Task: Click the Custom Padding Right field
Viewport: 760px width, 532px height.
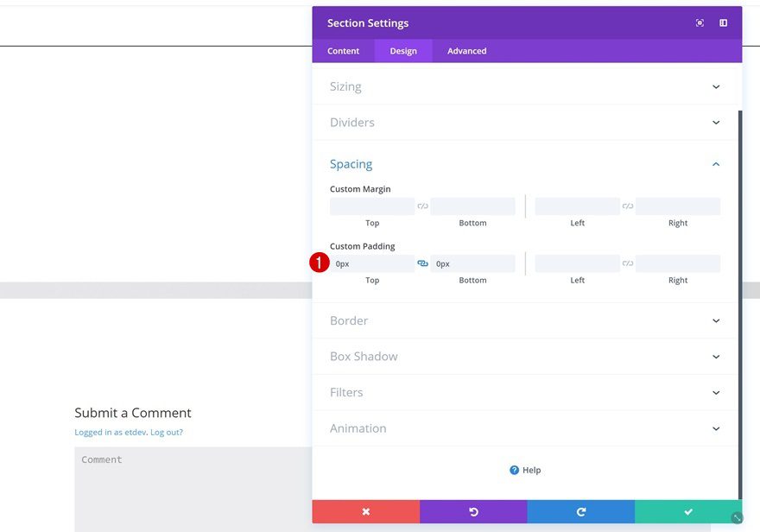Action: pos(678,263)
